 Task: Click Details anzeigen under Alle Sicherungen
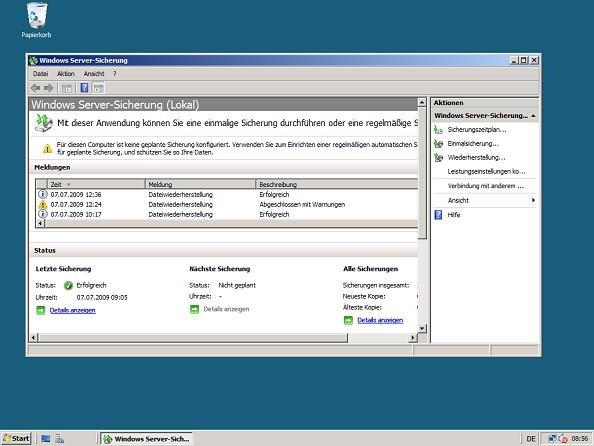(380, 321)
